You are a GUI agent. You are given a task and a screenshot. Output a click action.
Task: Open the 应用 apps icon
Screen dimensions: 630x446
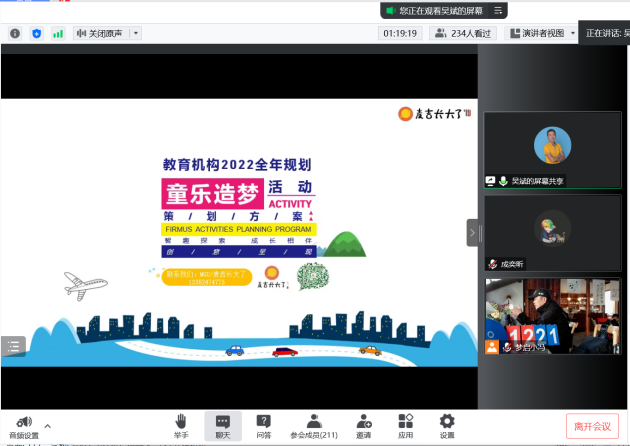click(x=405, y=426)
